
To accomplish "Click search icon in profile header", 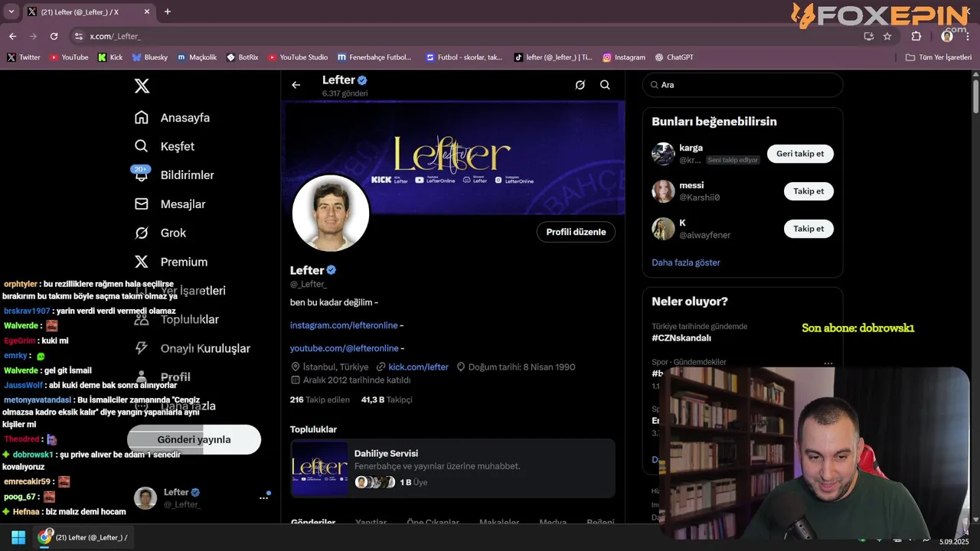I will [605, 85].
